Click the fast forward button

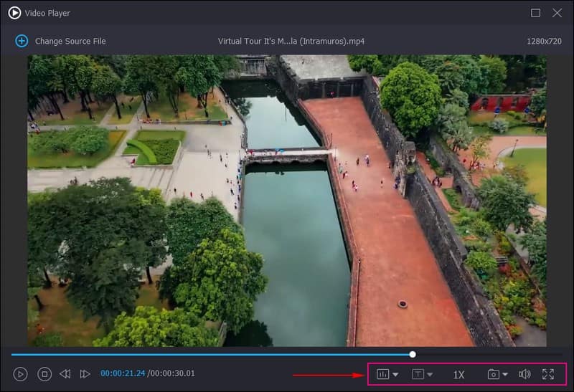(x=85, y=373)
